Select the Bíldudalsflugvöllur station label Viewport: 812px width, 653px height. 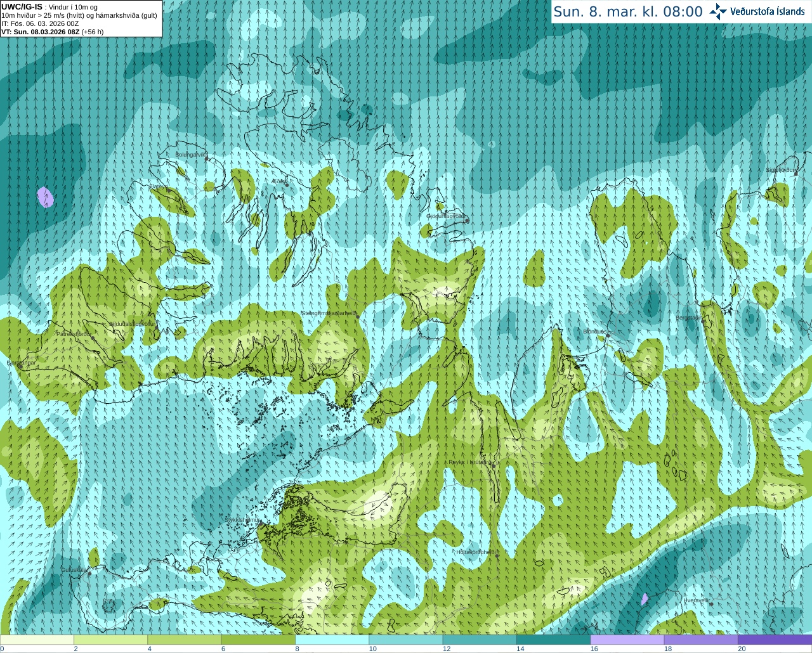click(x=132, y=323)
